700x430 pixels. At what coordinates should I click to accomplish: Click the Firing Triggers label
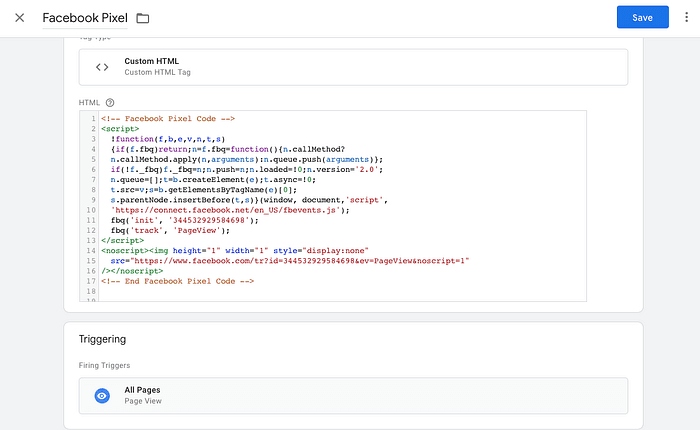pos(104,365)
